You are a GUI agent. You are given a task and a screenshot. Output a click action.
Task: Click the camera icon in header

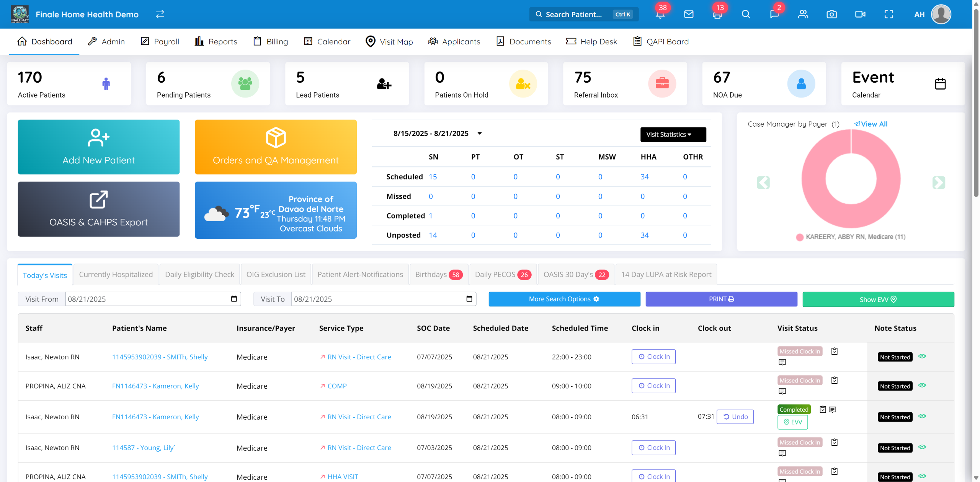pyautogui.click(x=831, y=15)
